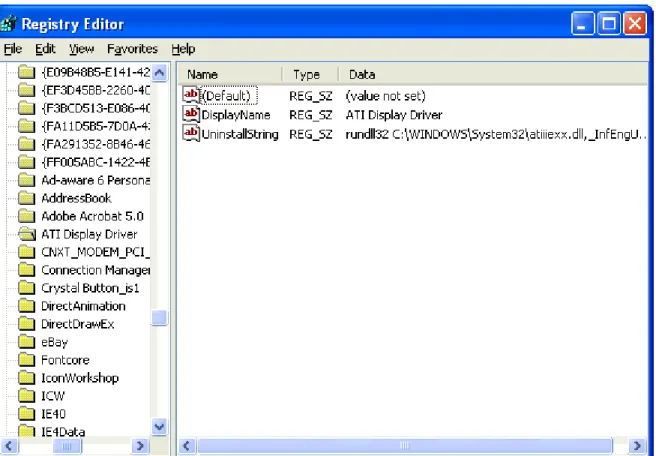The height and width of the screenshot is (456, 656).
Task: Click the string icon of UninstallString value
Action: click(x=191, y=133)
